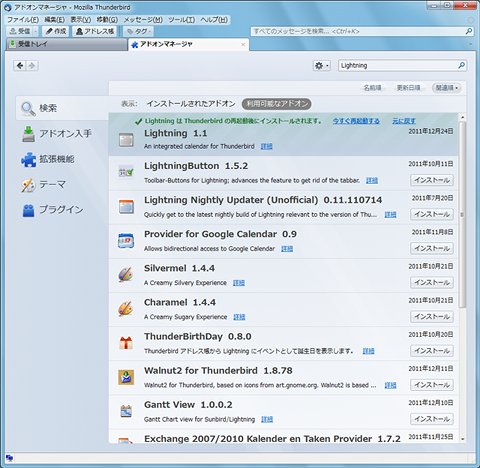This screenshot has height=468, width=480.
Task: Open the ヘルプ(H) menu
Action: tap(214, 20)
